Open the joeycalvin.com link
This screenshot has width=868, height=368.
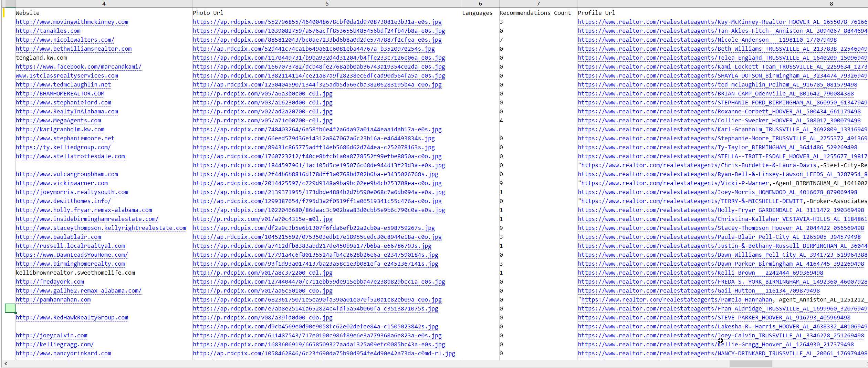(x=52, y=335)
